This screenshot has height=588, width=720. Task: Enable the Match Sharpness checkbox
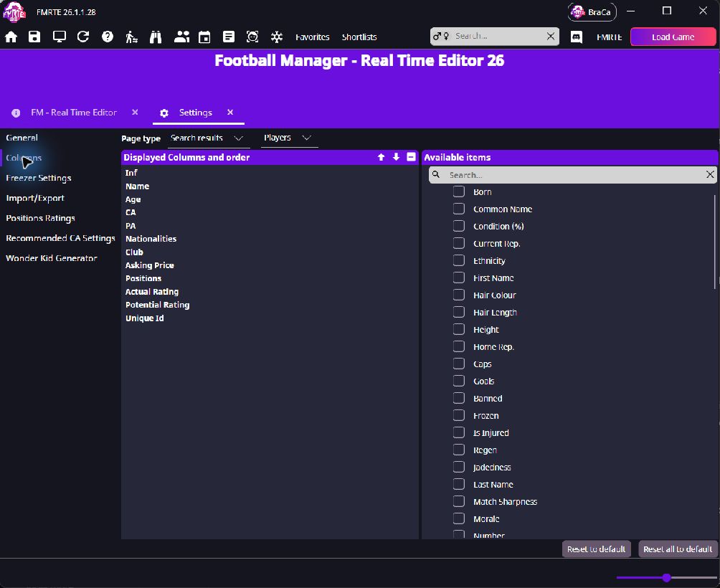pyautogui.click(x=459, y=501)
